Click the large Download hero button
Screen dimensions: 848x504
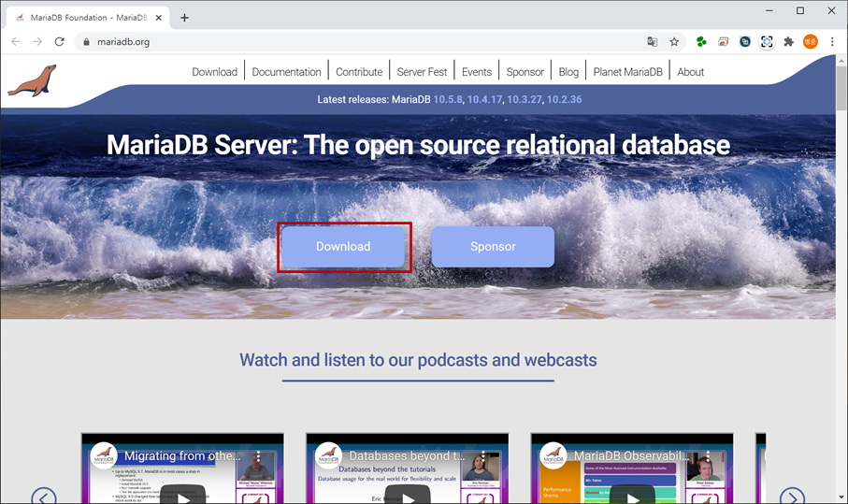(x=343, y=247)
